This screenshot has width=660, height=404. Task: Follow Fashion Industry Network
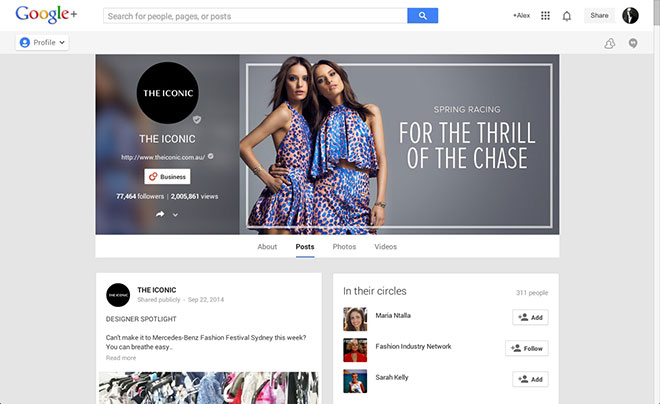click(x=527, y=348)
